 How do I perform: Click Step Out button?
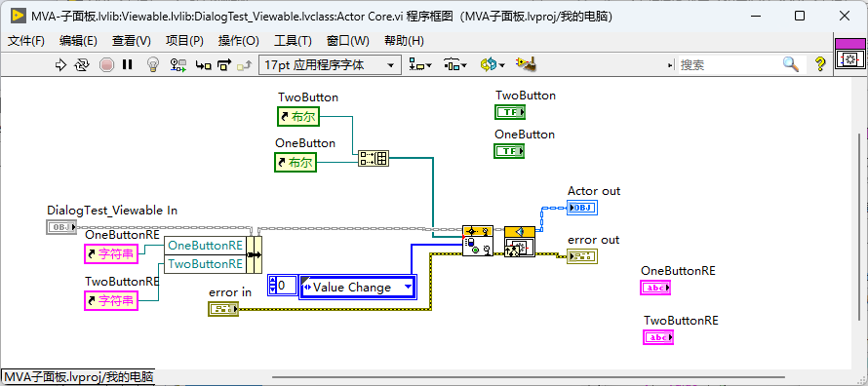point(245,66)
